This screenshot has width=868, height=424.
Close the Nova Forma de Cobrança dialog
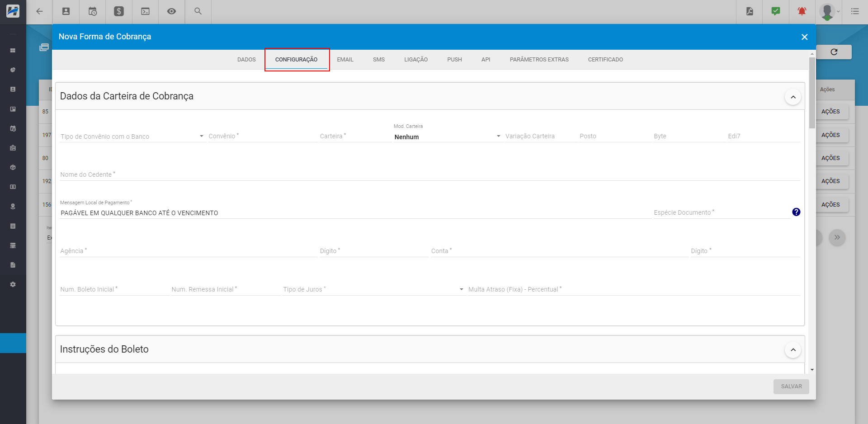click(804, 37)
